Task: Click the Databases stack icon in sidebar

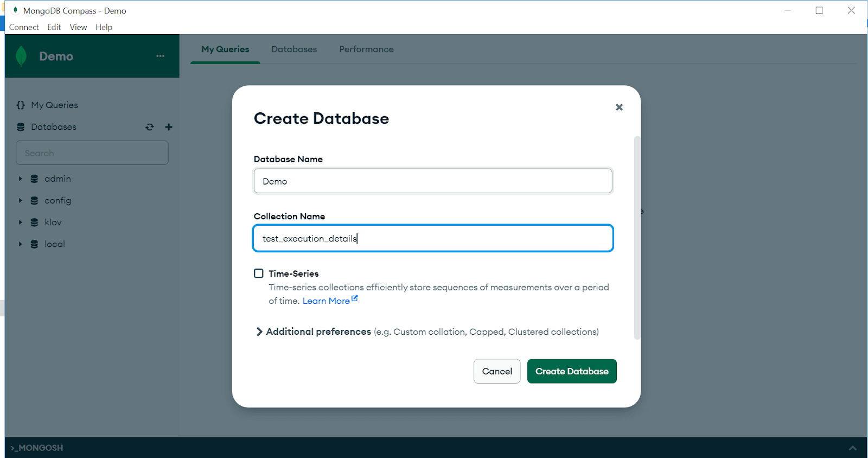Action: pyautogui.click(x=21, y=127)
